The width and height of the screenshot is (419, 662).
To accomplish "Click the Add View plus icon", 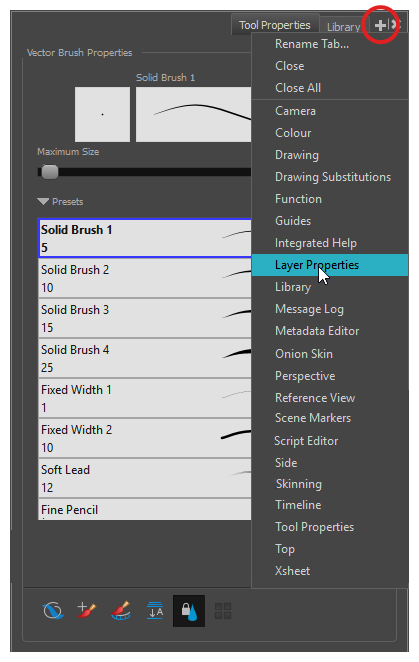I will [x=380, y=25].
